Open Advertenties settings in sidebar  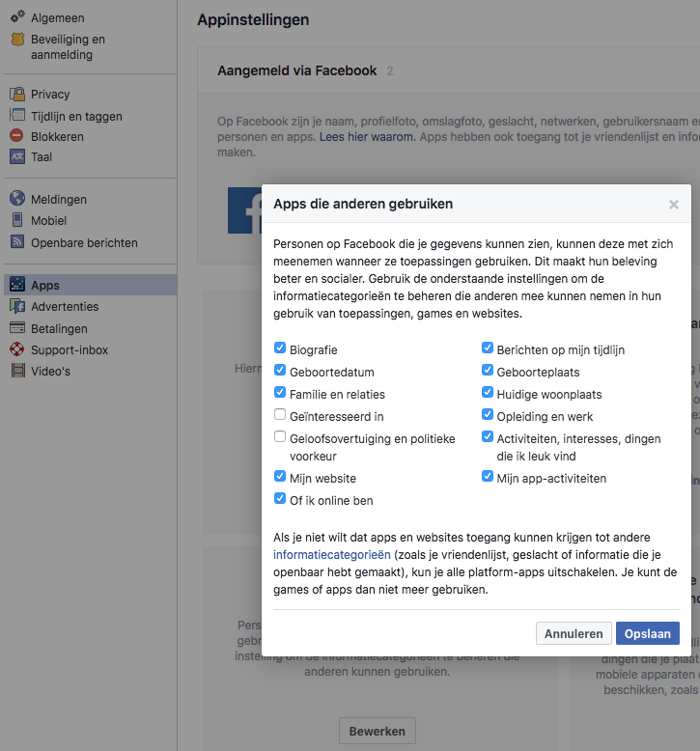65,307
